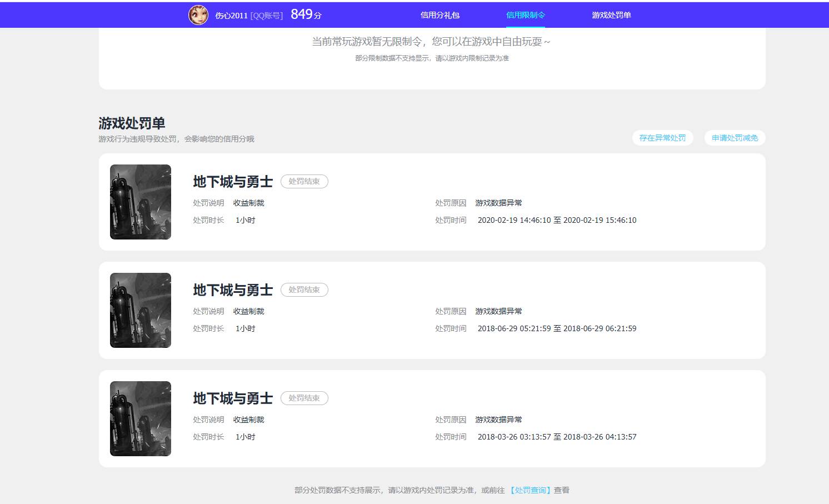Click penalty time 2020-02-19 14:46:10 range
829x504 pixels.
557,220
